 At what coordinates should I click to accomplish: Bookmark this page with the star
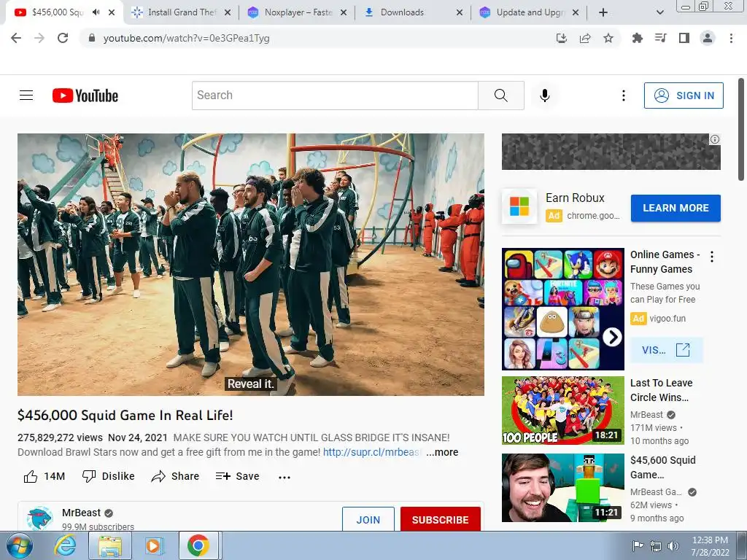click(x=608, y=38)
